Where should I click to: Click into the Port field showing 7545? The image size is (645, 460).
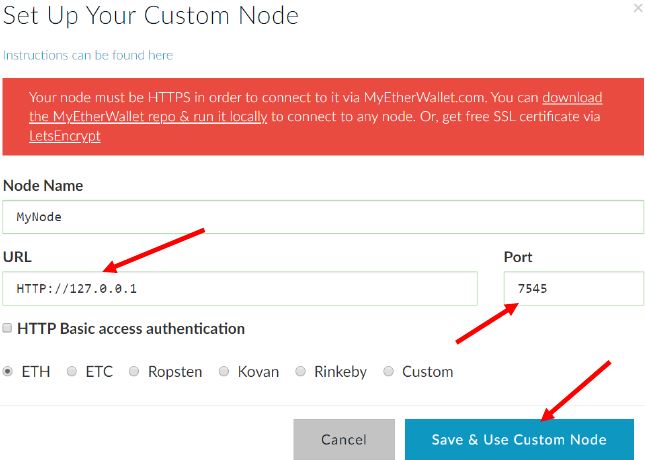573,288
